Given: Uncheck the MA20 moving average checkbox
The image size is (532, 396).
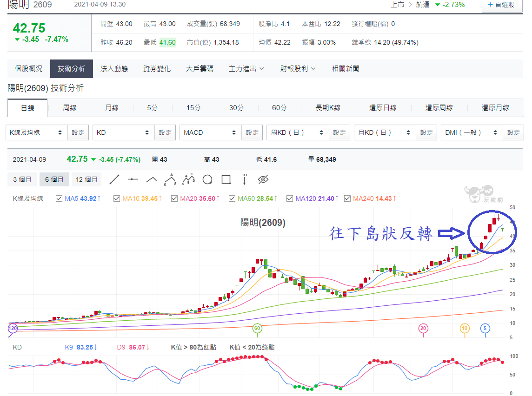Looking at the screenshot, I should click(x=174, y=198).
